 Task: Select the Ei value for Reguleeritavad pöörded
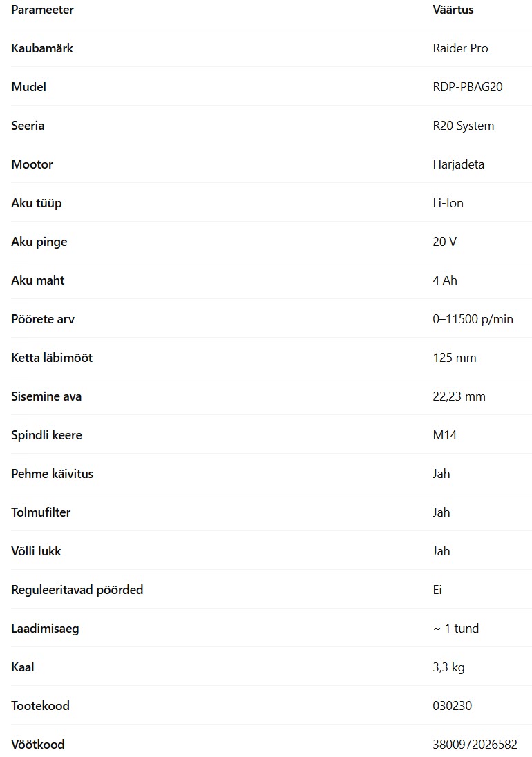(x=437, y=590)
